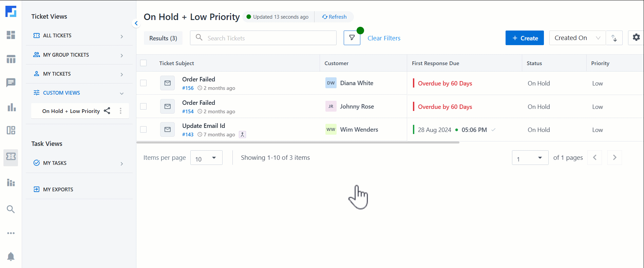This screenshot has height=268, width=644.
Task: Go to the previous page arrow
Action: (x=595, y=157)
